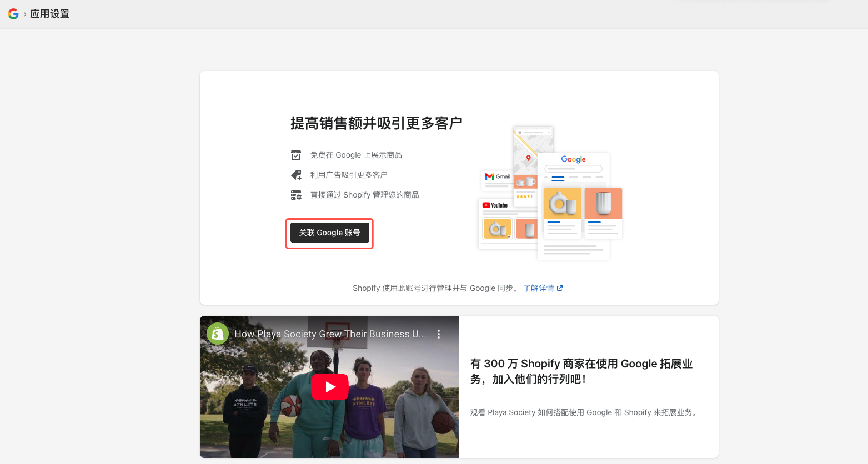Viewport: 868px width, 464px height.
Task: Click the Google search card in illustration
Action: coord(574,205)
